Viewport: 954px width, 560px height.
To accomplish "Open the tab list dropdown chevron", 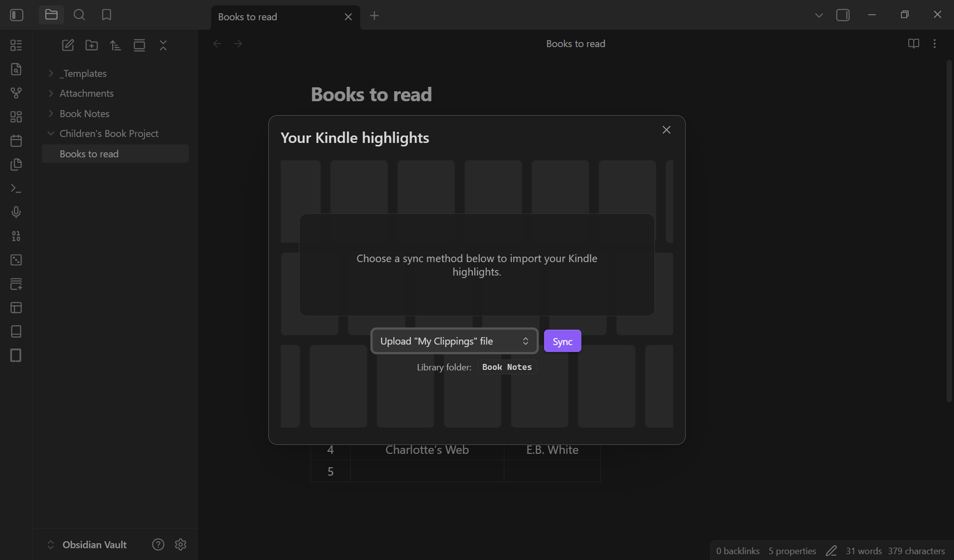I will (x=819, y=16).
